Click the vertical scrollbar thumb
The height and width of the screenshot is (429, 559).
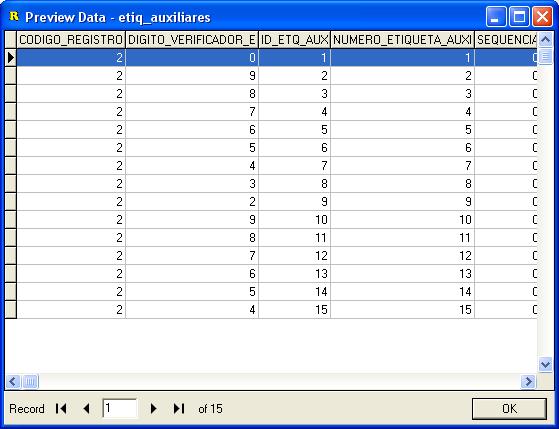point(545,56)
